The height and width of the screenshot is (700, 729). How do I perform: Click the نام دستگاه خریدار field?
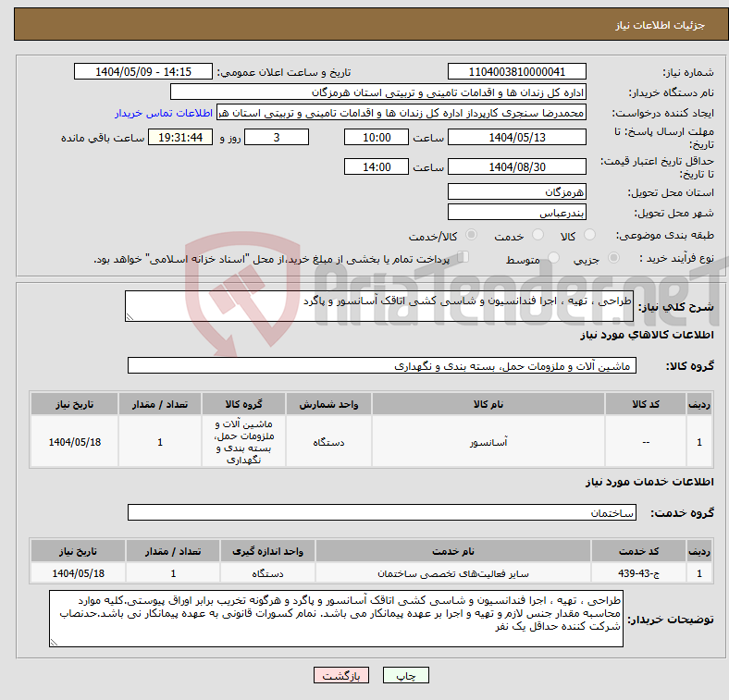378,92
